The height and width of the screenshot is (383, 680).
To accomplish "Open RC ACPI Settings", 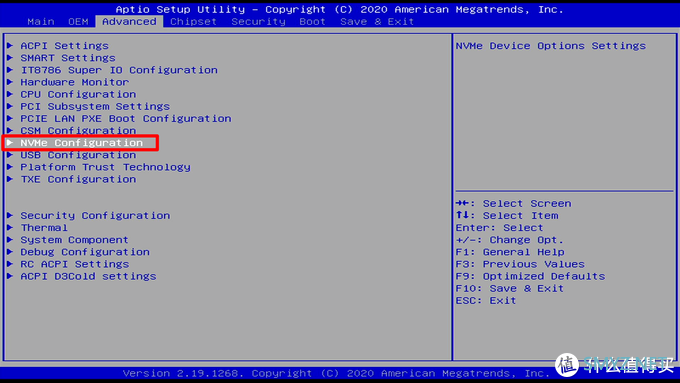I will [75, 264].
